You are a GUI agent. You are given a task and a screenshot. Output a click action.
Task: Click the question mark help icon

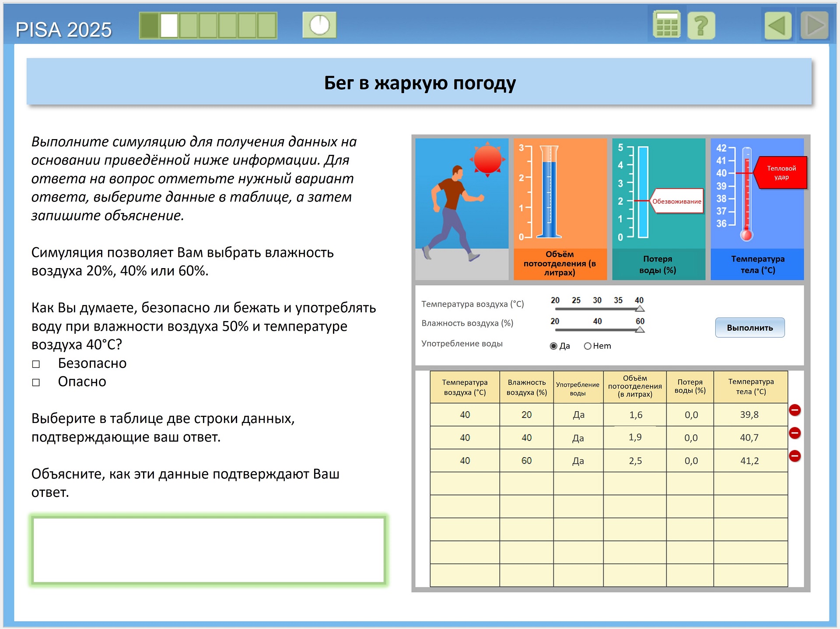(x=701, y=25)
